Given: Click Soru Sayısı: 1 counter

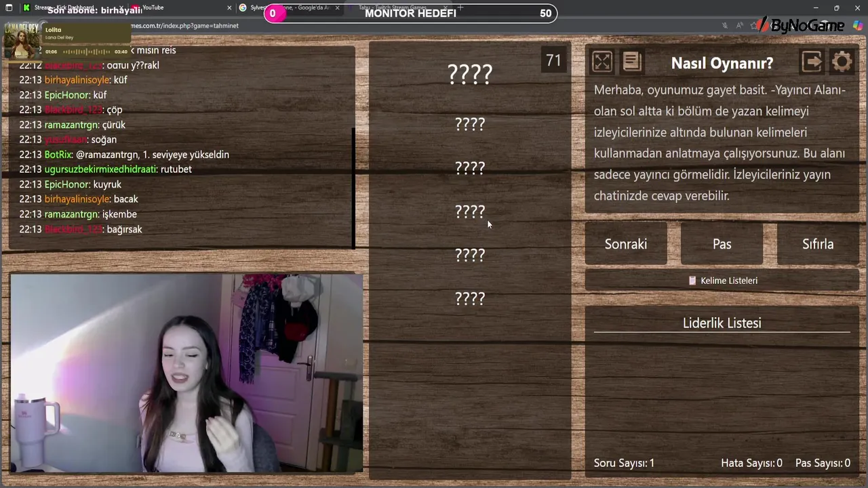Looking at the screenshot, I should coord(624,463).
